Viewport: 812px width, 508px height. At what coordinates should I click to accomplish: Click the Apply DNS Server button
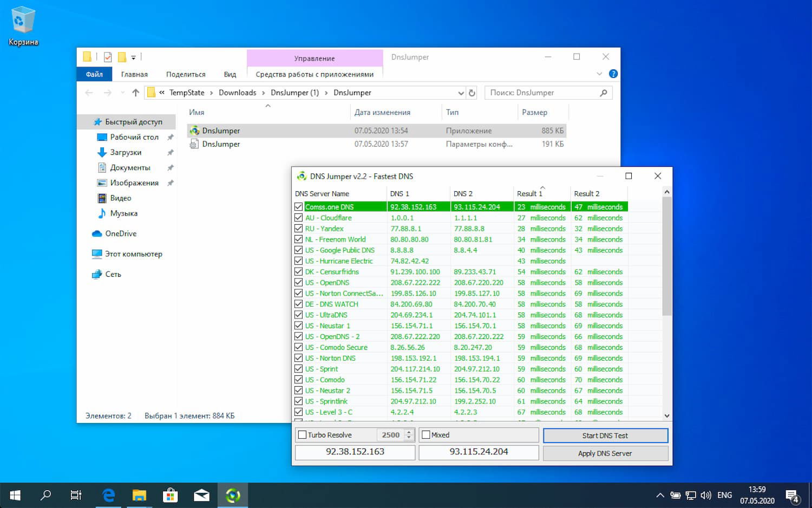[x=605, y=453]
